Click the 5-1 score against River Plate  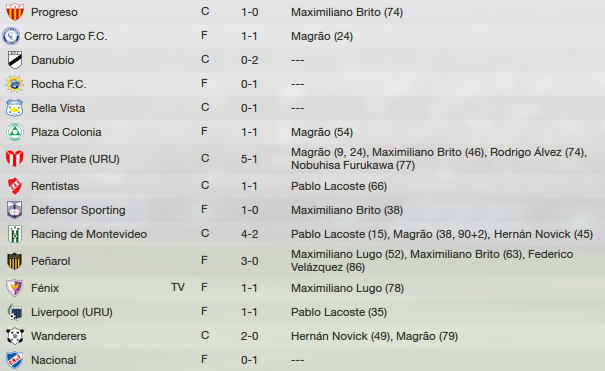pos(249,159)
